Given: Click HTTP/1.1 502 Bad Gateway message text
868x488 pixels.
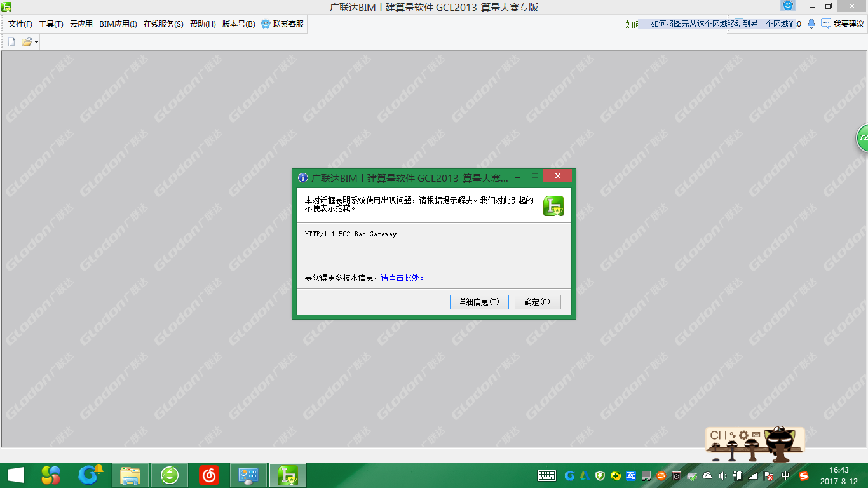Looking at the screenshot, I should coord(351,234).
